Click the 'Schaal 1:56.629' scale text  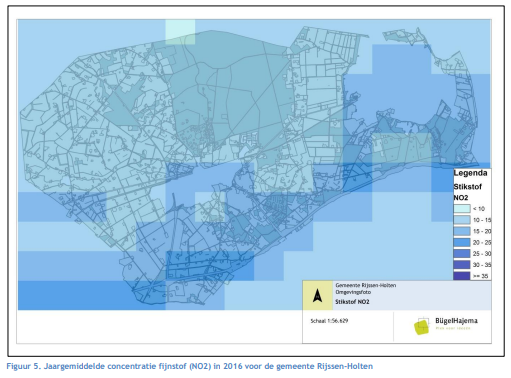click(x=329, y=321)
